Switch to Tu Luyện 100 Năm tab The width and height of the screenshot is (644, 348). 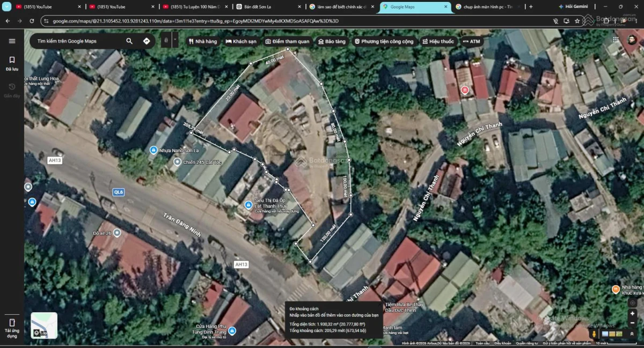pos(196,6)
